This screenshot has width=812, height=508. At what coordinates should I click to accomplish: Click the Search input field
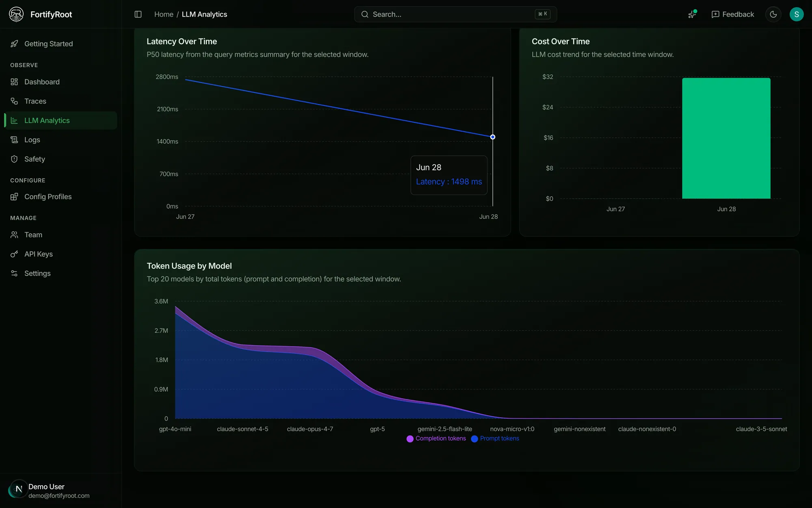(456, 14)
